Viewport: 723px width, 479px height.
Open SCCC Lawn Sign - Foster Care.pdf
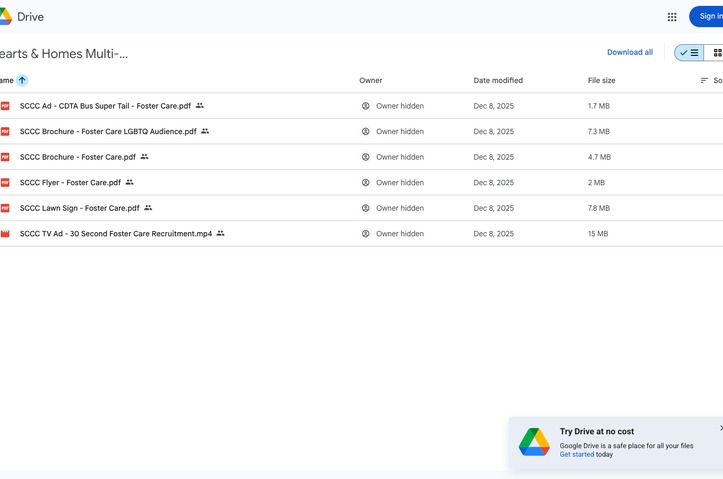[79, 208]
